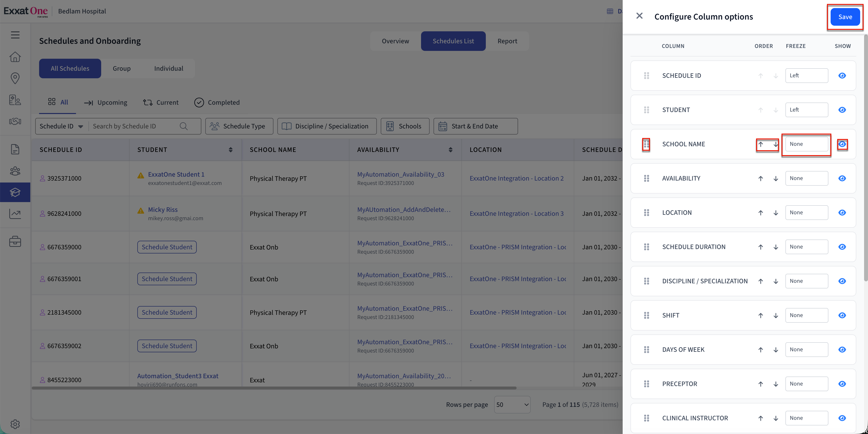Open the Schedule ID search-type dropdown
Viewport: 868px width, 434px height.
[62, 126]
